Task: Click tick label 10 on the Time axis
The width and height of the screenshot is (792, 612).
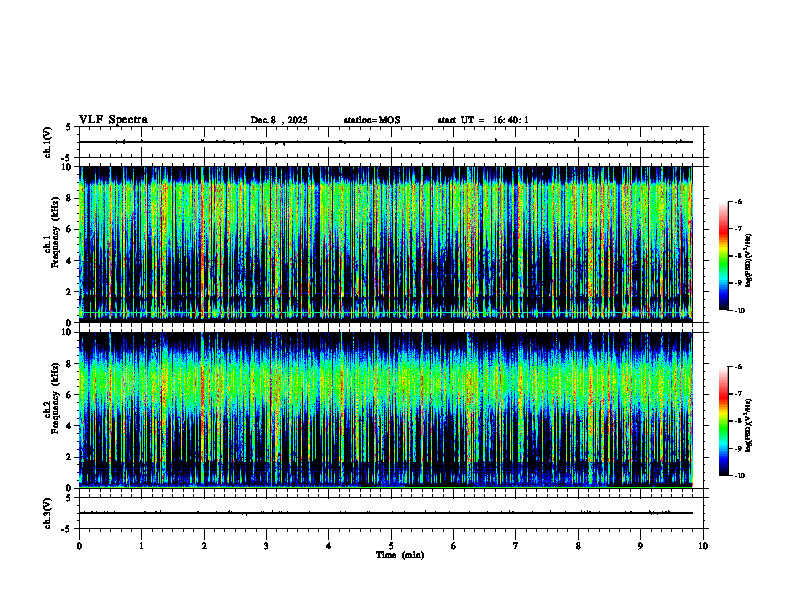Action: tap(703, 546)
